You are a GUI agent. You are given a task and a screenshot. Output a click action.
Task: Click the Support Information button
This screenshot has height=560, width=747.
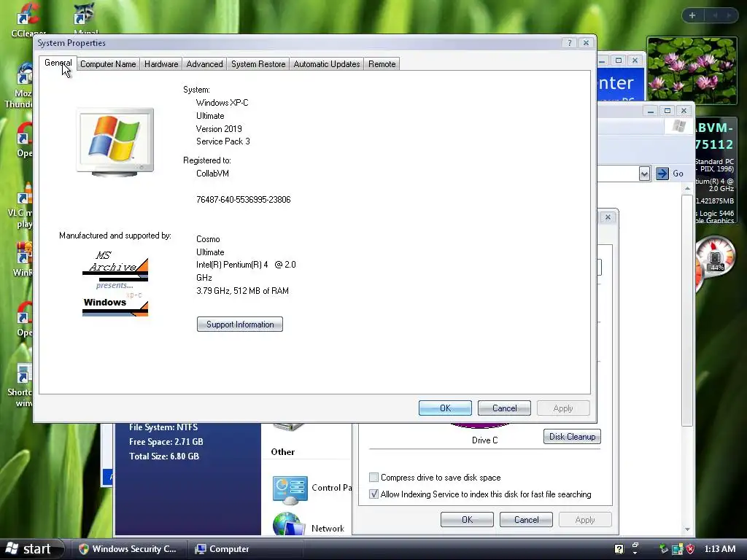tap(239, 324)
